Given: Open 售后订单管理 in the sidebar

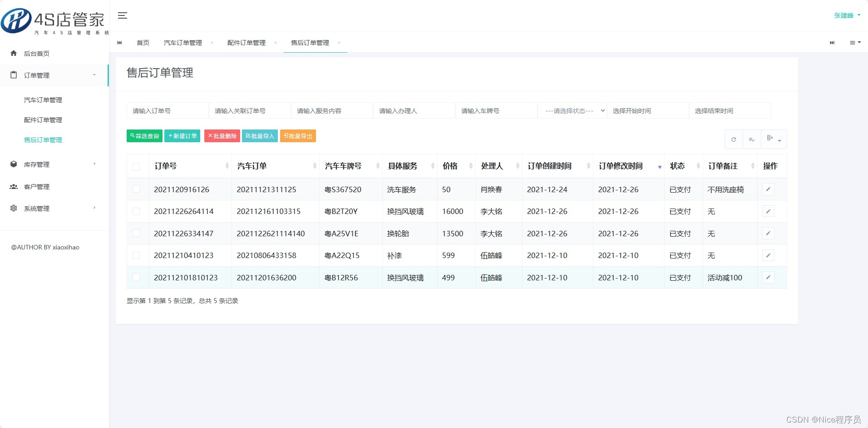Looking at the screenshot, I should click(x=43, y=140).
